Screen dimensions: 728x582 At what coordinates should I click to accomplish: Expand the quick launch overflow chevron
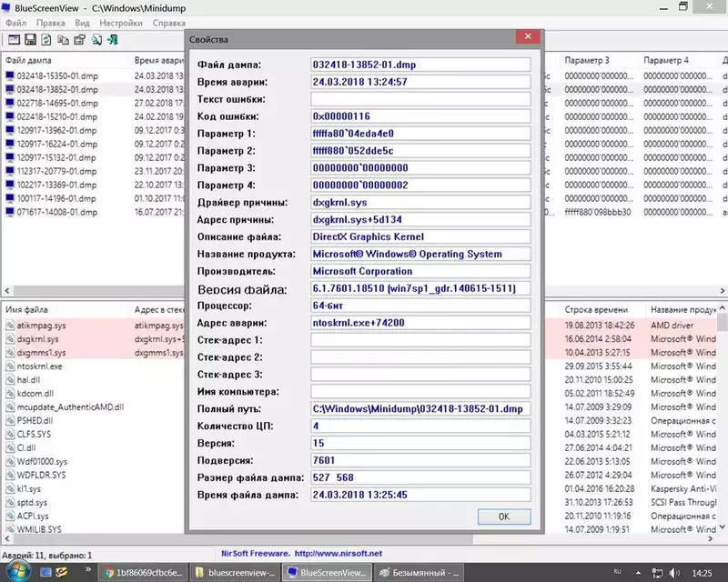[x=88, y=569]
